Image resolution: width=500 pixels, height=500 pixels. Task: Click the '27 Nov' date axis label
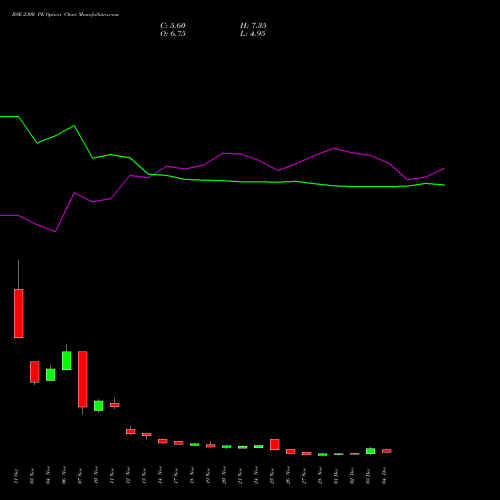point(304,476)
